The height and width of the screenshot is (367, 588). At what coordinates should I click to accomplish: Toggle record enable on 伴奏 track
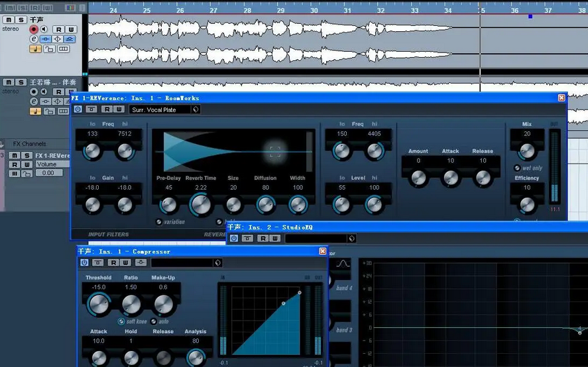click(x=34, y=92)
